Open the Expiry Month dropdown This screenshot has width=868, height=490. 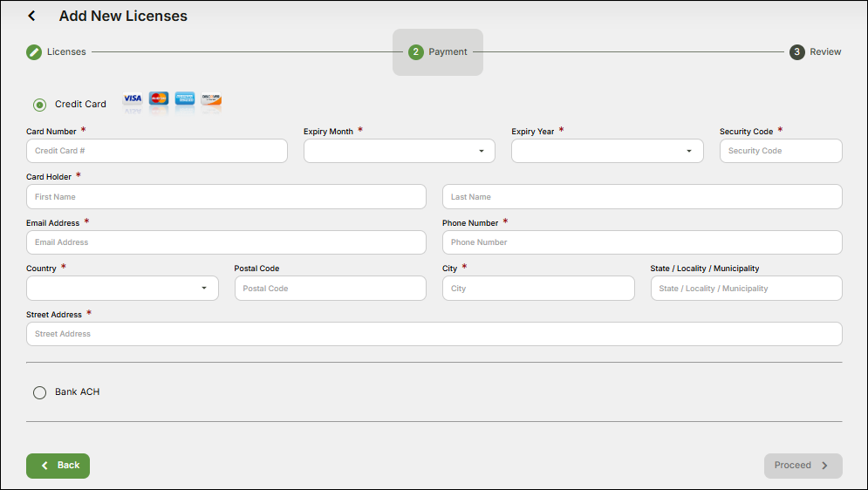pos(400,151)
